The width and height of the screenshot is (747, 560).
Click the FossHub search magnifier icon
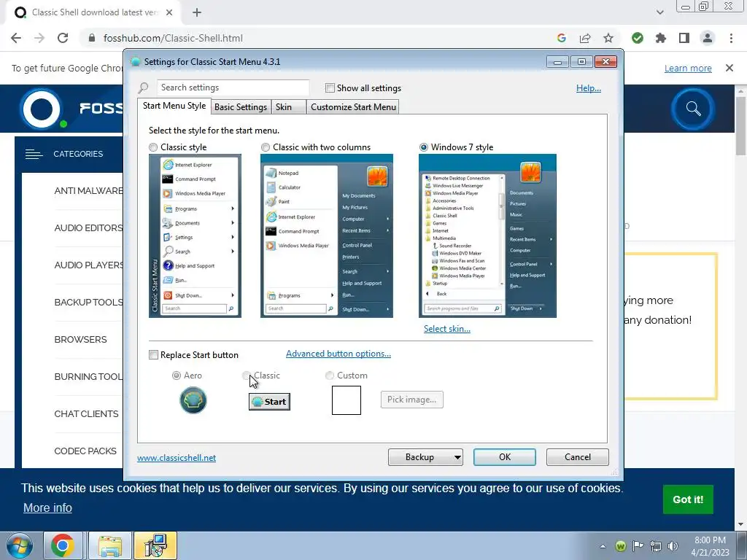(693, 109)
